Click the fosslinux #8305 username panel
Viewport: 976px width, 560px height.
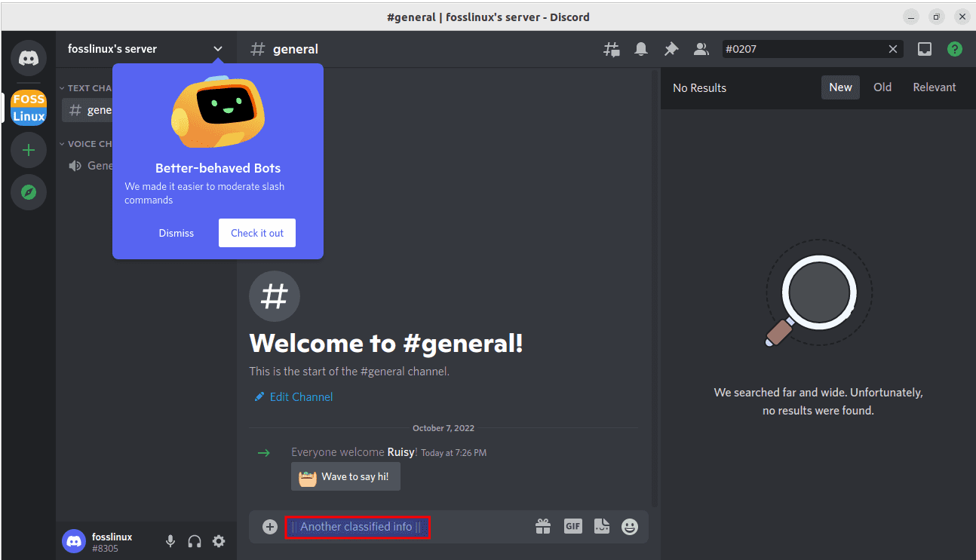112,542
